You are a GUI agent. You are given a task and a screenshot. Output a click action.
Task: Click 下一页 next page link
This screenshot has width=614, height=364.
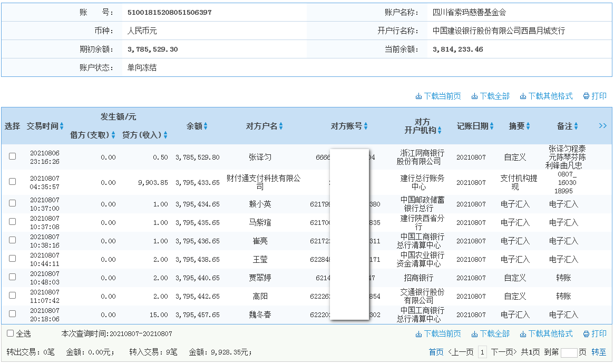pos(504,352)
